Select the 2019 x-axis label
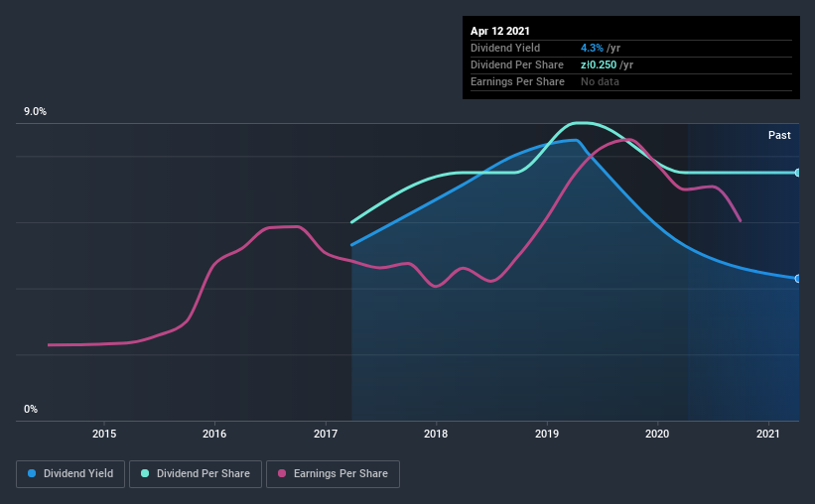 [x=547, y=434]
